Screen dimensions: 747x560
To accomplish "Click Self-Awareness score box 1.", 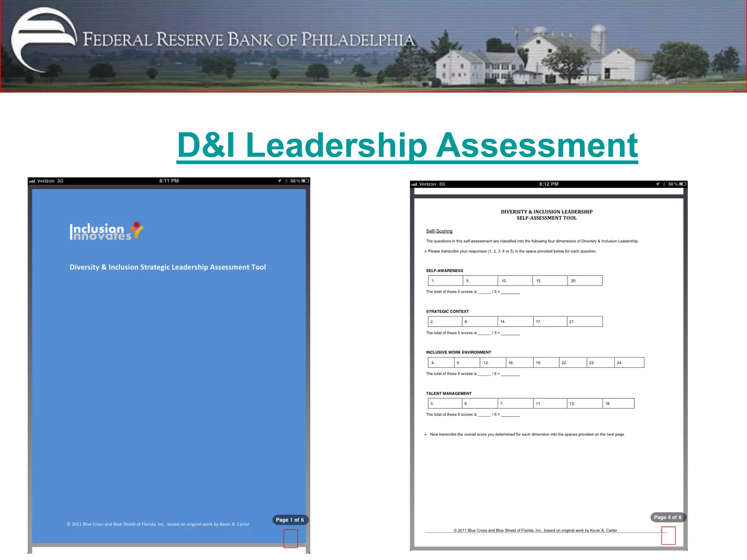I will 445,281.
